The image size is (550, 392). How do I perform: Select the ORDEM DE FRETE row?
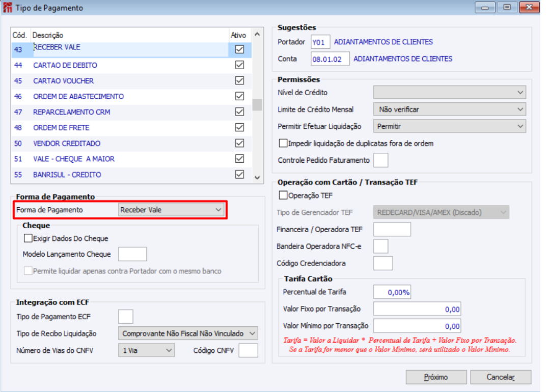pos(131,128)
